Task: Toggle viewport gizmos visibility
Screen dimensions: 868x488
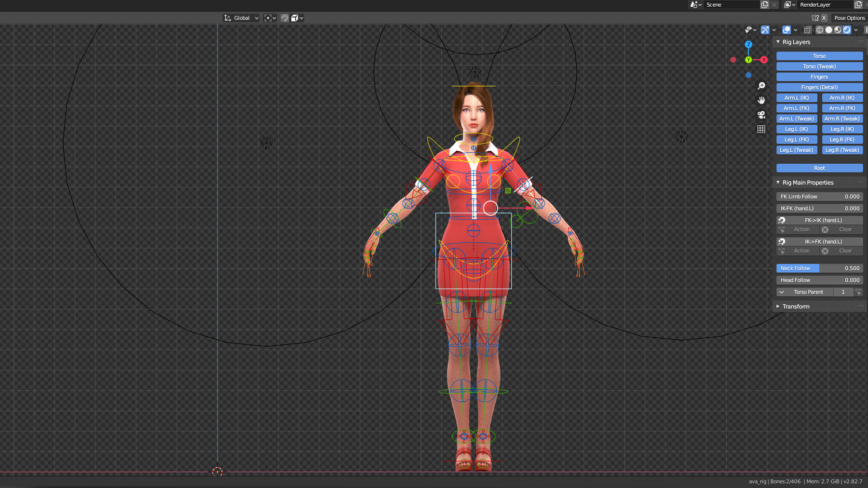Action: 765,30
